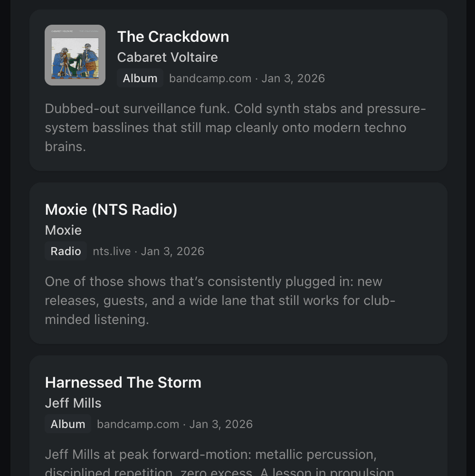Click the Jeff Mills artist name
Image resolution: width=475 pixels, height=476 pixels.
[73, 403]
